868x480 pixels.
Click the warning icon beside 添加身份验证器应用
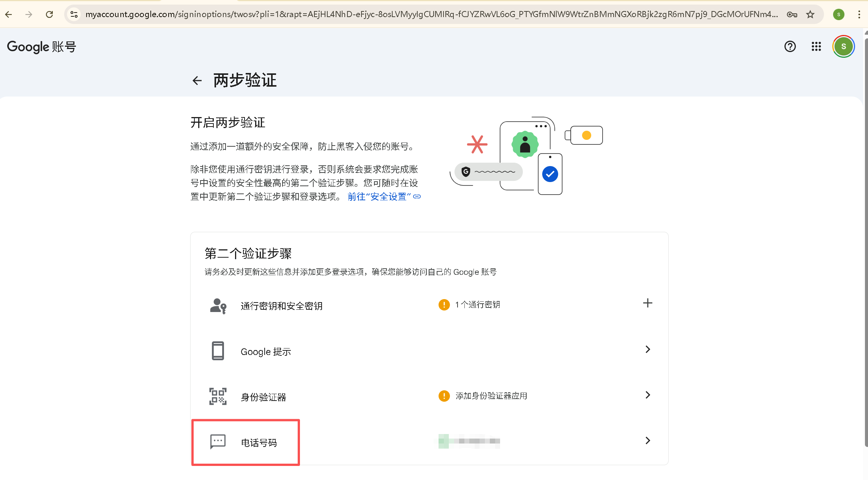443,396
